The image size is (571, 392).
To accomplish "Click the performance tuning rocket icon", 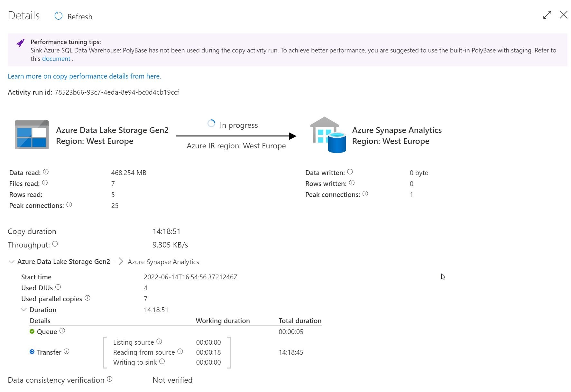I will pos(21,43).
